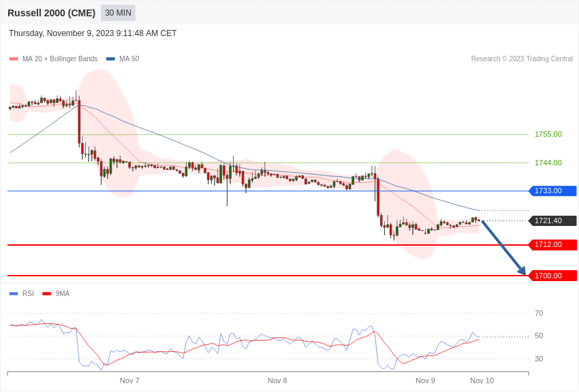
Task: Click the Thursday, November 9, 2023 timestamp
Action: (x=93, y=33)
